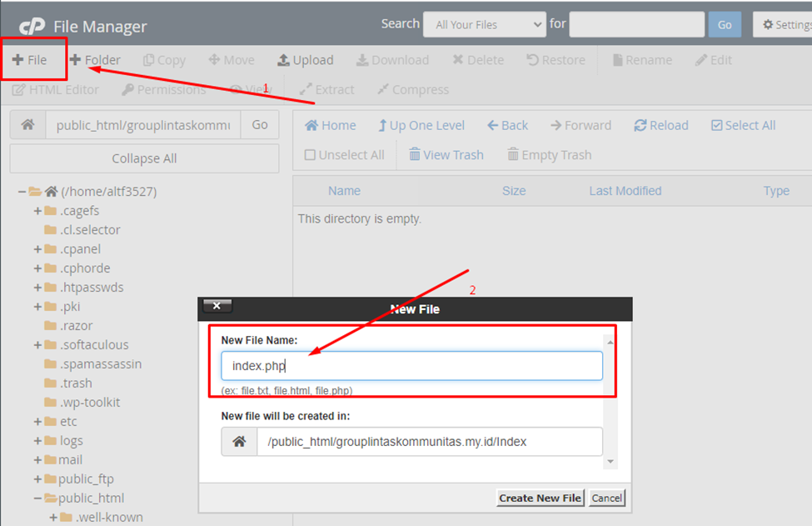This screenshot has width=812, height=526.
Task: Collapse the public_html folder
Action: 37,498
